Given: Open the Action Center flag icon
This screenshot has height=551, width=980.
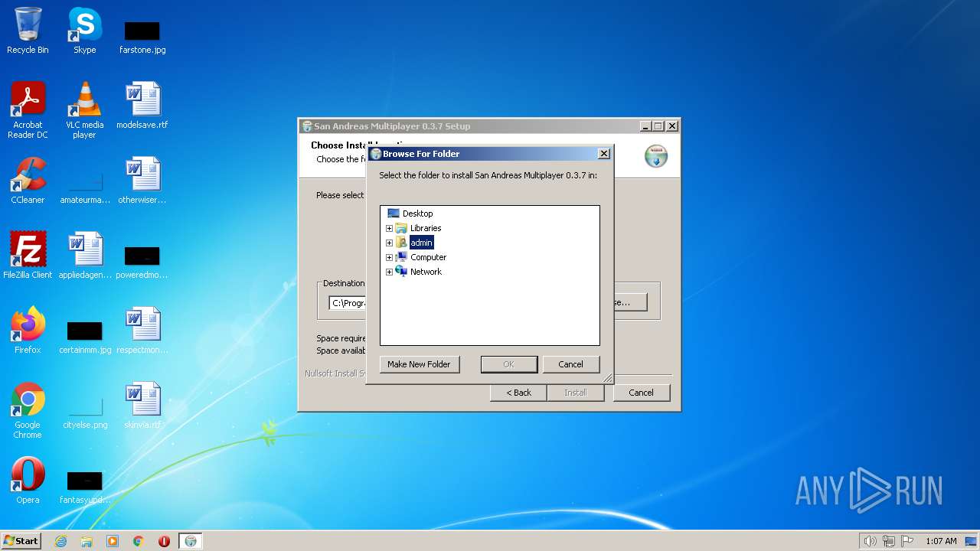Looking at the screenshot, I should tap(908, 541).
